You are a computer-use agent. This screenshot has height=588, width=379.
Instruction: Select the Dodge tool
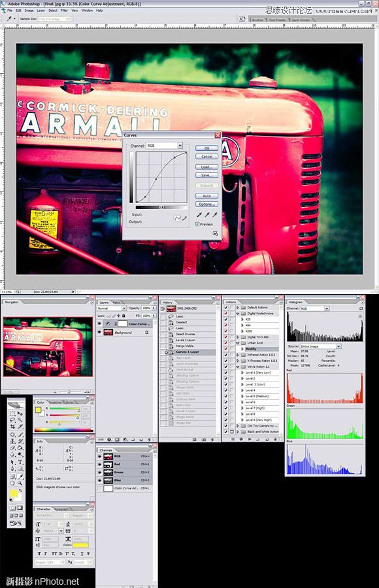pyautogui.click(x=20, y=455)
